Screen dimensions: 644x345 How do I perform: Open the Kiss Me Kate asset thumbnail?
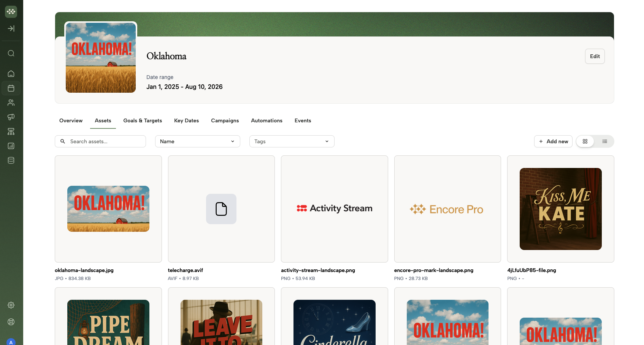pyautogui.click(x=560, y=209)
